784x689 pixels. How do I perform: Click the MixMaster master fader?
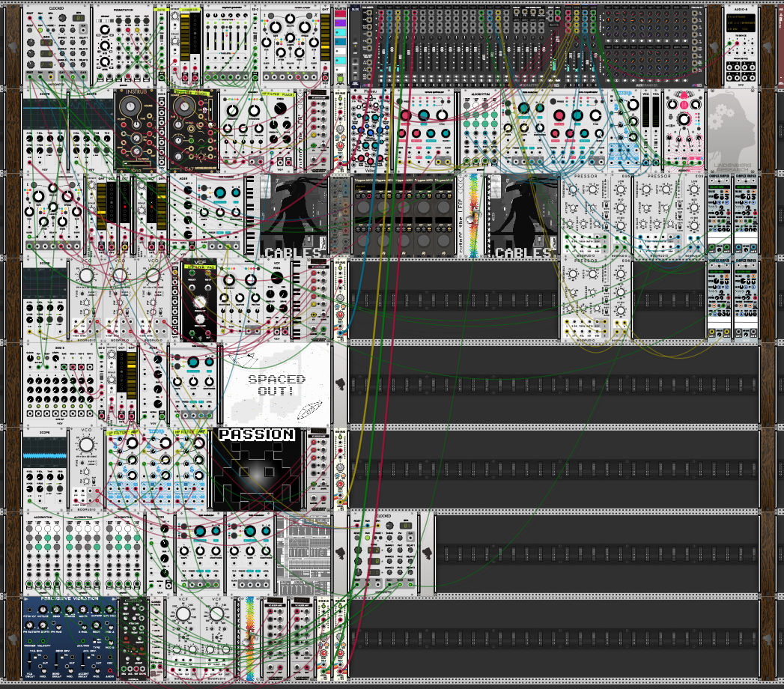click(558, 38)
